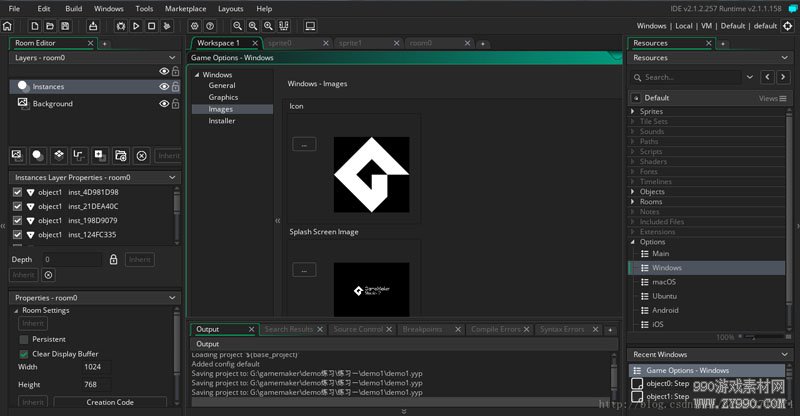Open the Marketplace menu

pyautogui.click(x=186, y=9)
